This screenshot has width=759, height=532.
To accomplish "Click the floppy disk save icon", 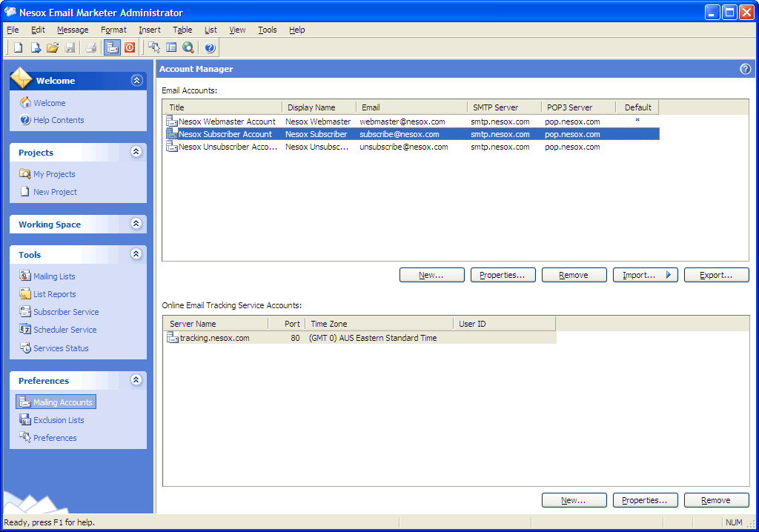I will click(x=70, y=47).
